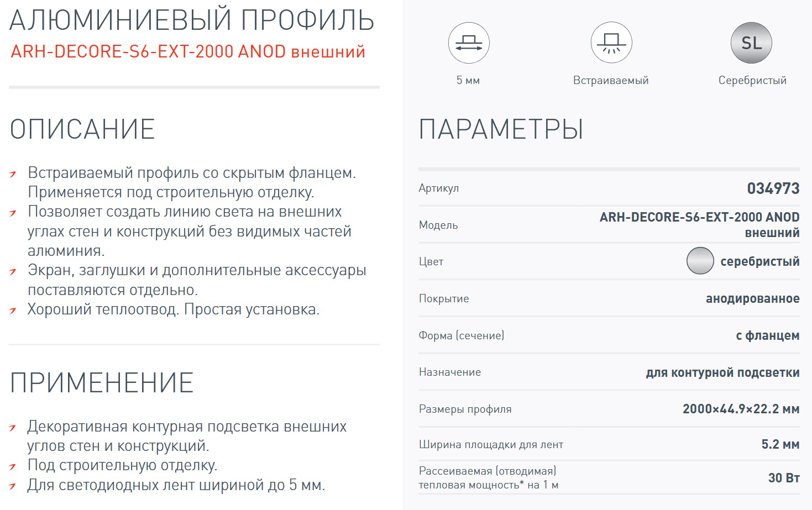
Task: Select the анодированное coating value
Action: (x=753, y=299)
